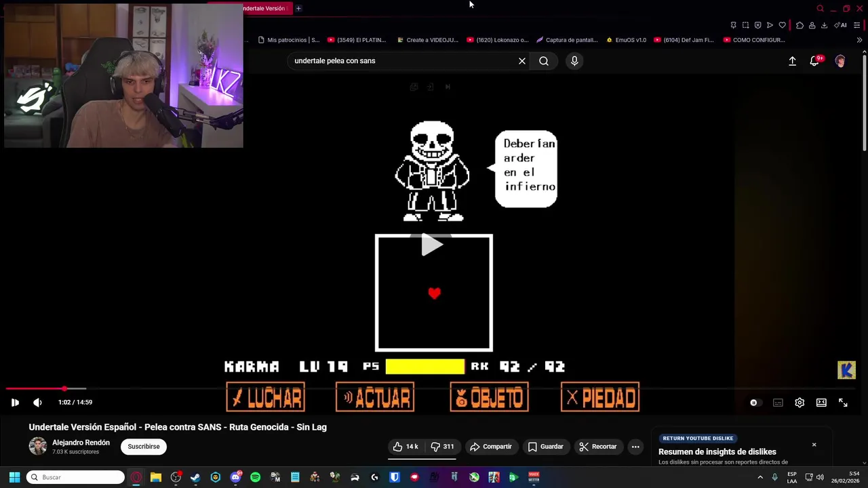Open Steam from the taskbar
868x488 pixels.
tap(195, 477)
